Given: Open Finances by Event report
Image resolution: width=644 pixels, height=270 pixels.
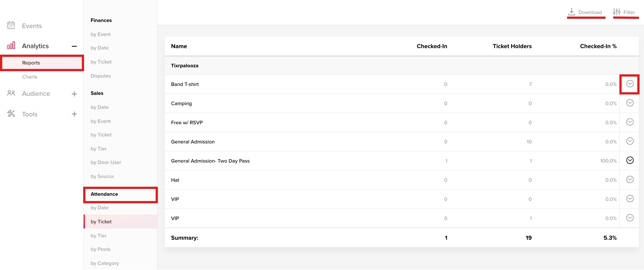Looking at the screenshot, I should pos(100,34).
